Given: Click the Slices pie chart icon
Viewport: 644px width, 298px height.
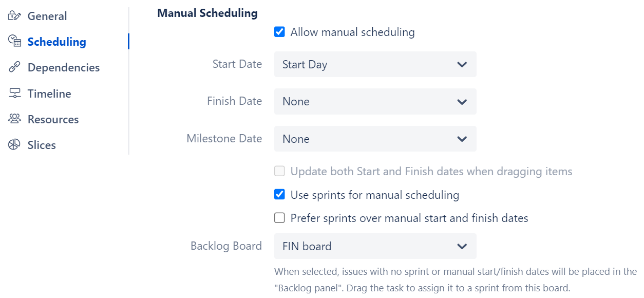Looking at the screenshot, I should [x=14, y=144].
